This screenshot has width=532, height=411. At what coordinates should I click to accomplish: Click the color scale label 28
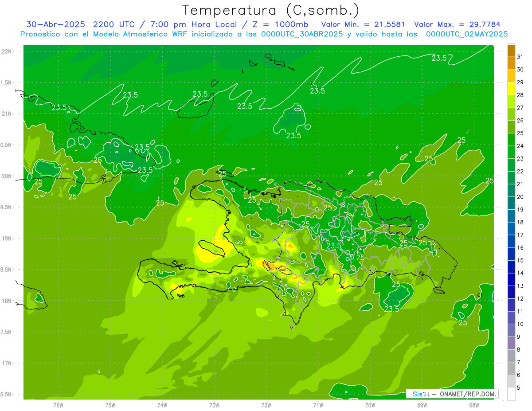pyautogui.click(x=520, y=95)
